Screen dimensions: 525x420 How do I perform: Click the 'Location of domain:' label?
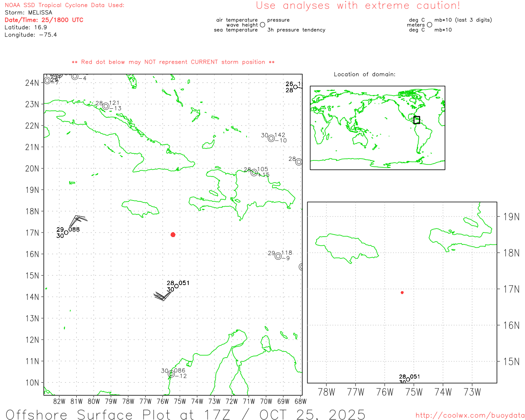[x=365, y=74]
